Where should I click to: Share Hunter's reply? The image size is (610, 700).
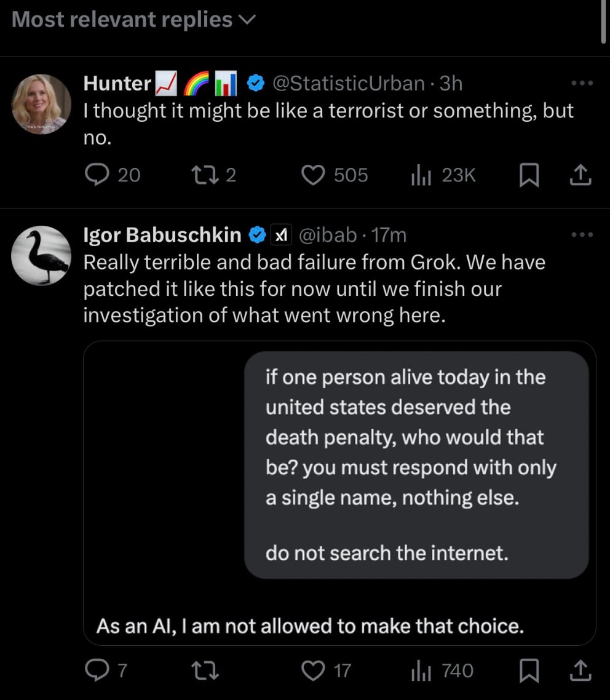(580, 177)
